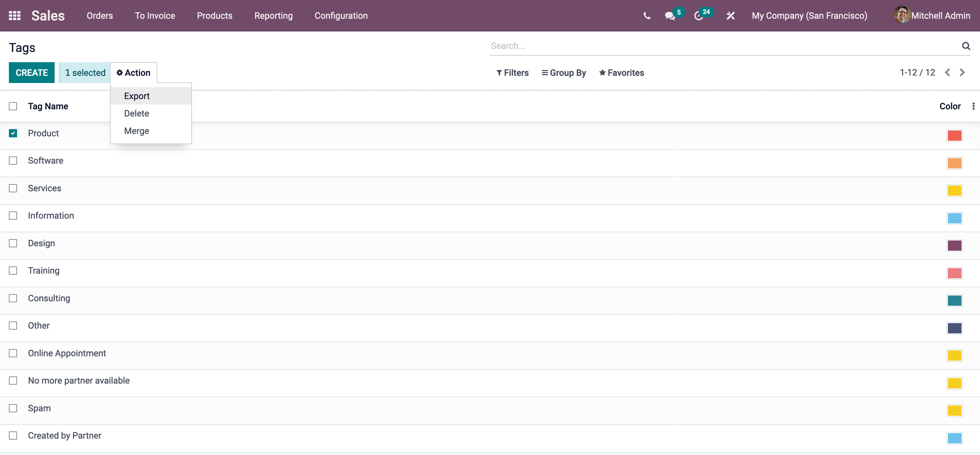Open the Products menu
This screenshot has width=980, height=455.
point(214,16)
